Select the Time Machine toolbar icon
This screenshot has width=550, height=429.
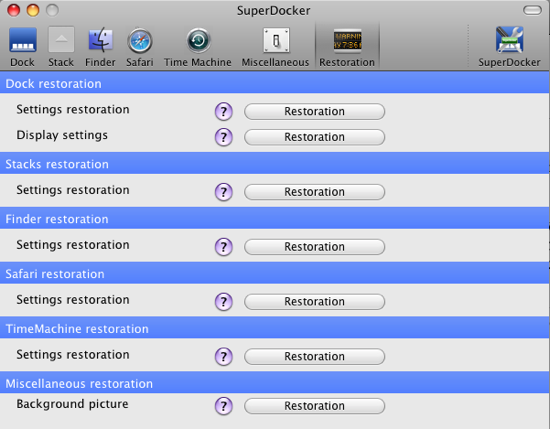pyautogui.click(x=198, y=47)
